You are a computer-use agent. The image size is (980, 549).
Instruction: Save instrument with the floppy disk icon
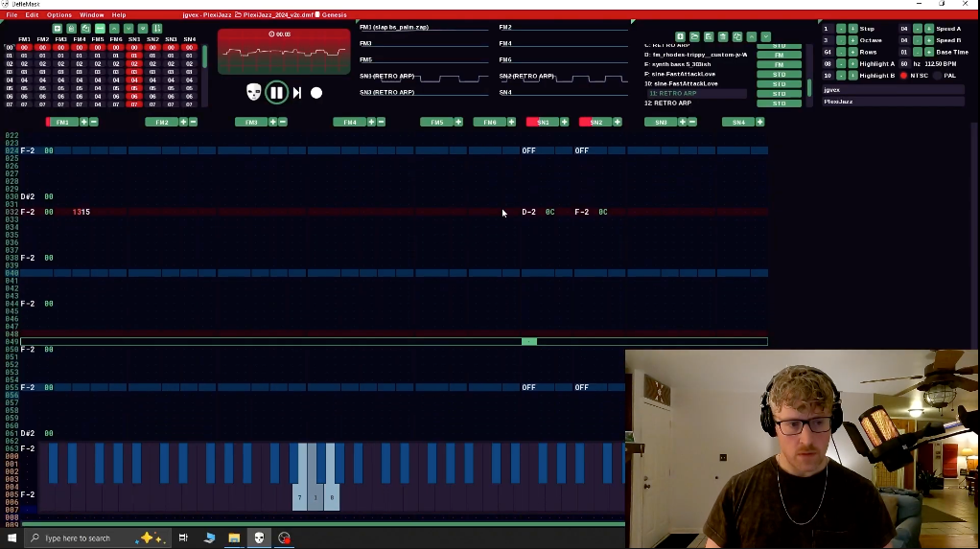point(709,36)
